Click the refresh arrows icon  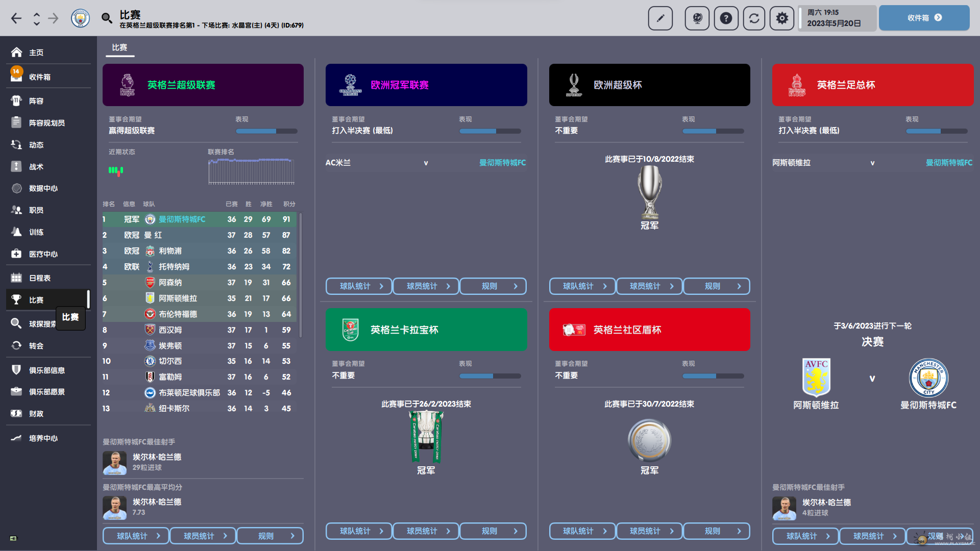coord(754,19)
